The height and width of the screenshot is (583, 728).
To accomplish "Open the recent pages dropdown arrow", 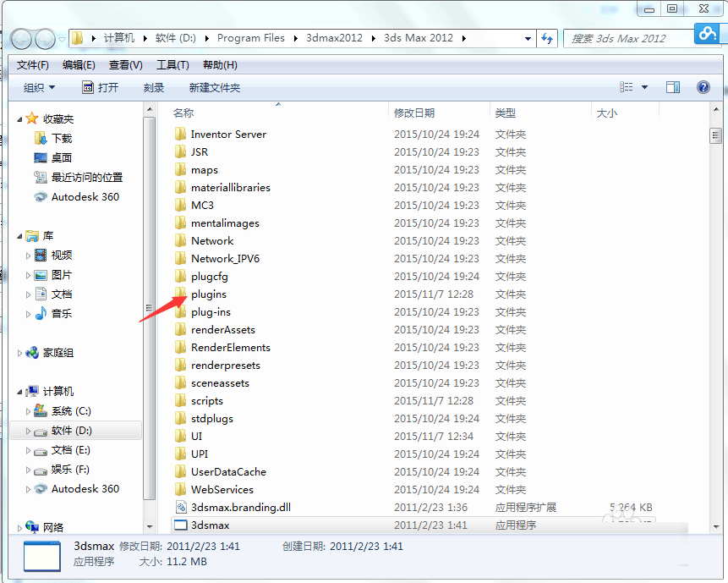I will [62, 40].
